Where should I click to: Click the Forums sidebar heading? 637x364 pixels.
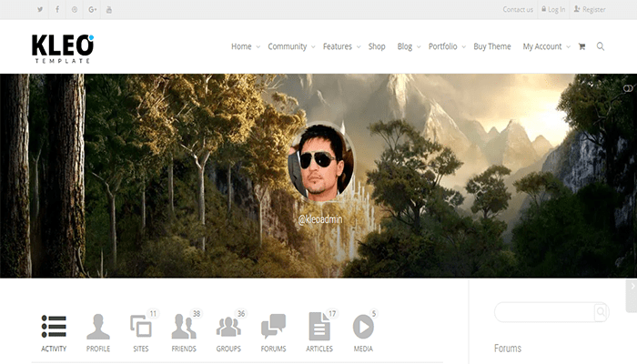pos(508,349)
